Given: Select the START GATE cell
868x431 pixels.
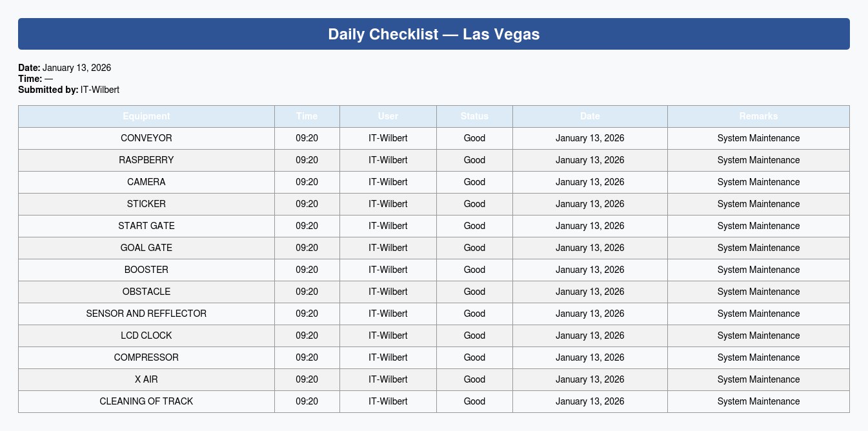Looking at the screenshot, I should pos(146,226).
